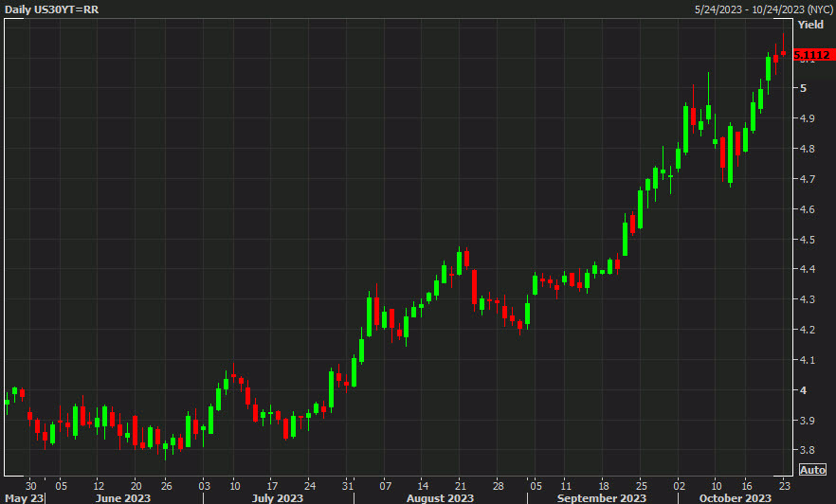Click the October 2023 month label
This screenshot has height=504, width=836.
tap(736, 498)
